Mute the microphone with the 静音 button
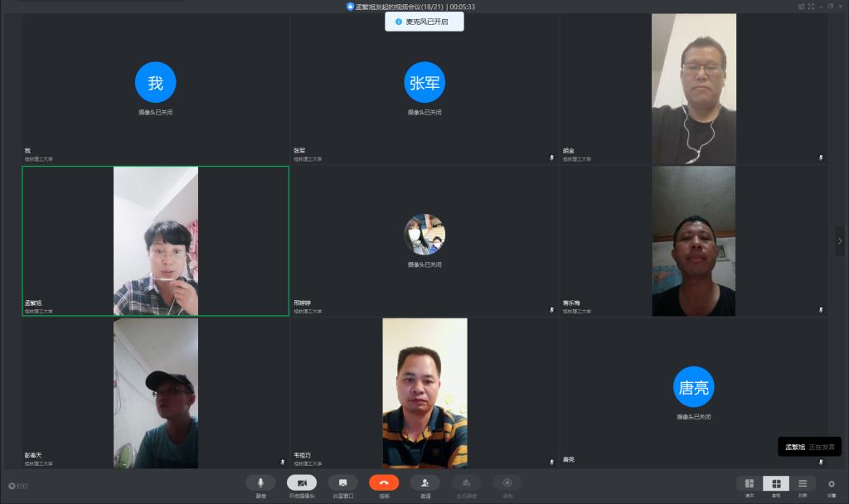Screen dimensions: 849x504 click(260, 482)
